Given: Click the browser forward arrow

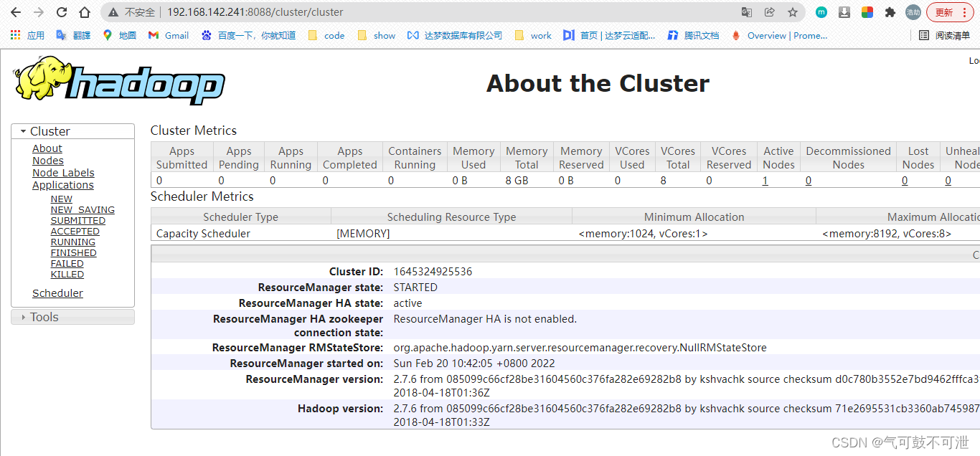Looking at the screenshot, I should tap(39, 12).
